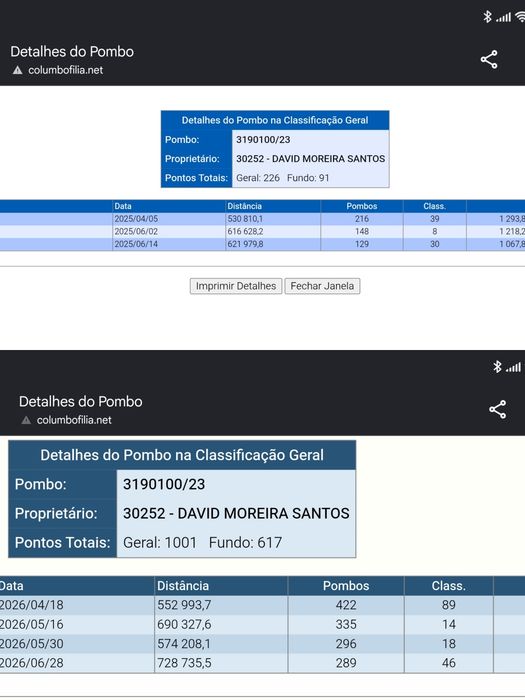Screen dimensions: 525x700
Task: Select the Class. column header in the lower table
Action: 449,586
